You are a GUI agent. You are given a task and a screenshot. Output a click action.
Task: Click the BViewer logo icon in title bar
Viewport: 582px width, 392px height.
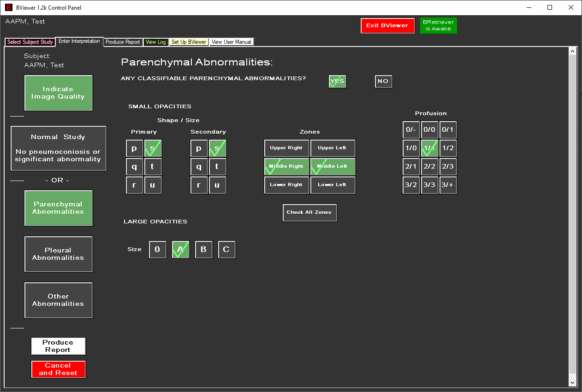(x=8, y=7)
